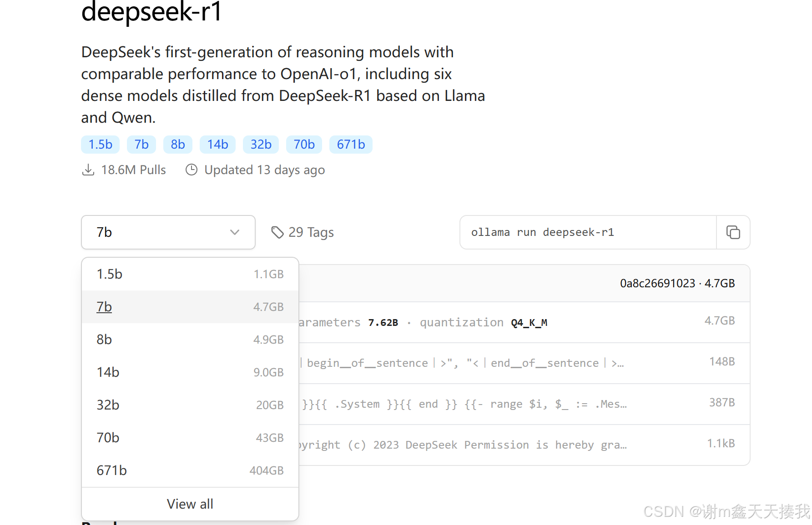Collapse the 7b model size dropdown

coord(168,232)
